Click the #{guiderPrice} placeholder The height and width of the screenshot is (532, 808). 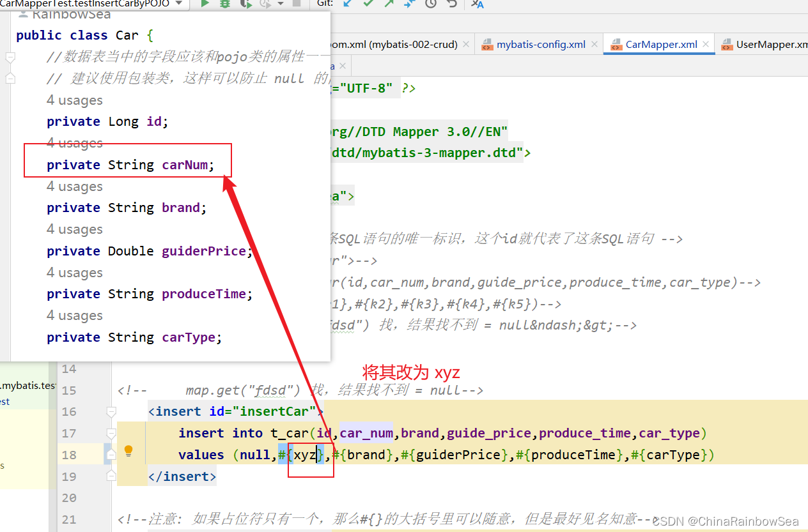(454, 455)
